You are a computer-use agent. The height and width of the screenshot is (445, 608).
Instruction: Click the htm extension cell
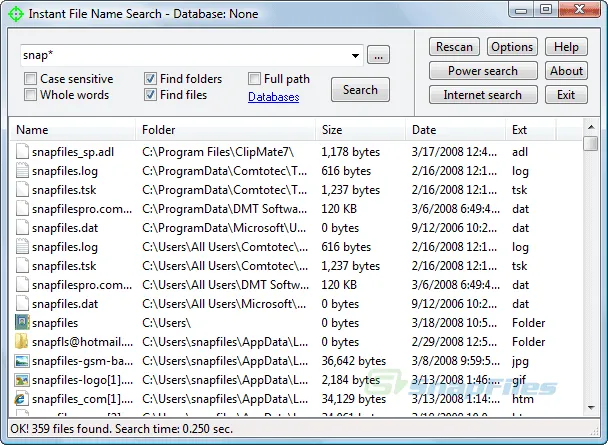[x=523, y=399]
